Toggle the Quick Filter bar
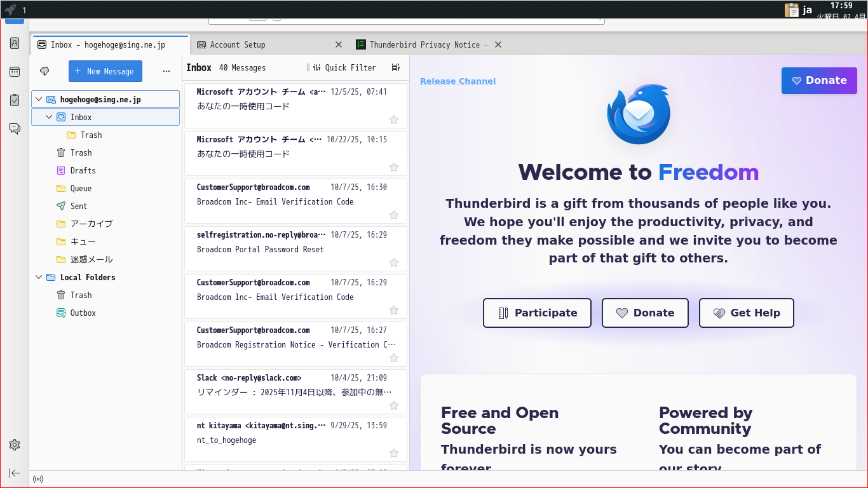Image resolution: width=868 pixels, height=488 pixels. (344, 67)
